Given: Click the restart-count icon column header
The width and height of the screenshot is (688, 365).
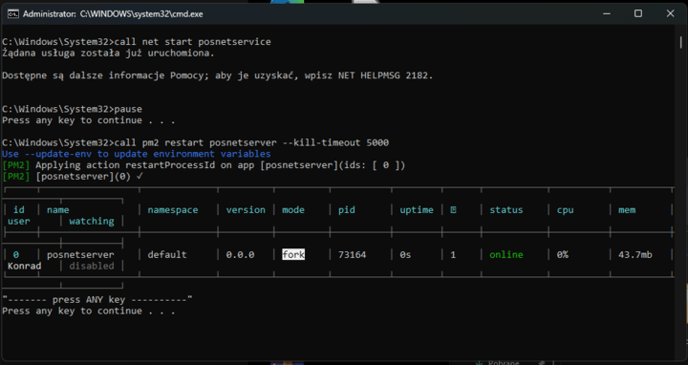Looking at the screenshot, I should (453, 210).
